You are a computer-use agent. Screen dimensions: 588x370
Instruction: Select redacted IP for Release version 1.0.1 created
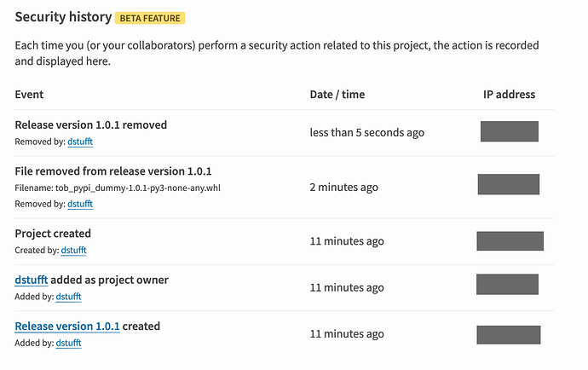click(509, 335)
